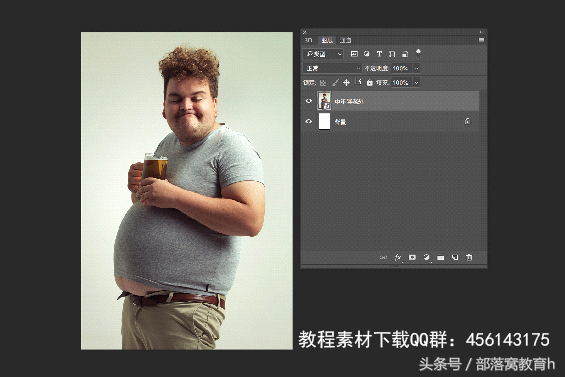Click the background layer name
This screenshot has height=377, width=565.
tap(341, 122)
